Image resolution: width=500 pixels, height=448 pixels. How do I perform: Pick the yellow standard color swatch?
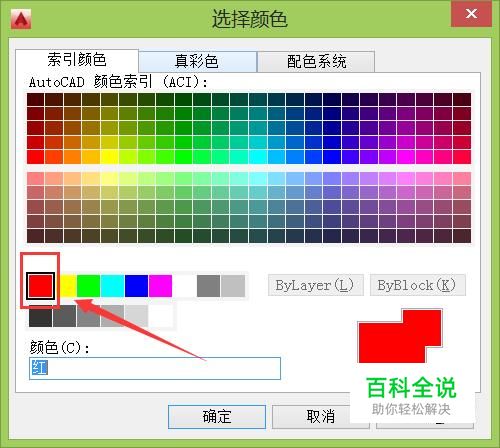[x=68, y=286]
